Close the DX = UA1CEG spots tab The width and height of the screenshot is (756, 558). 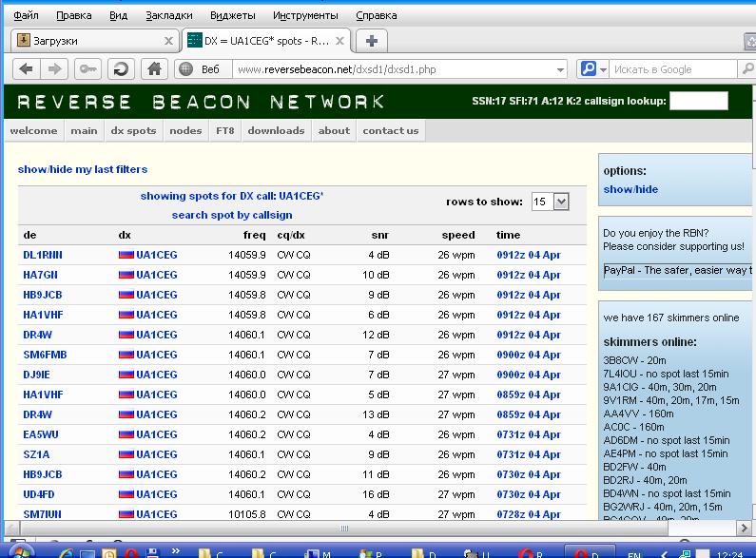click(x=339, y=41)
